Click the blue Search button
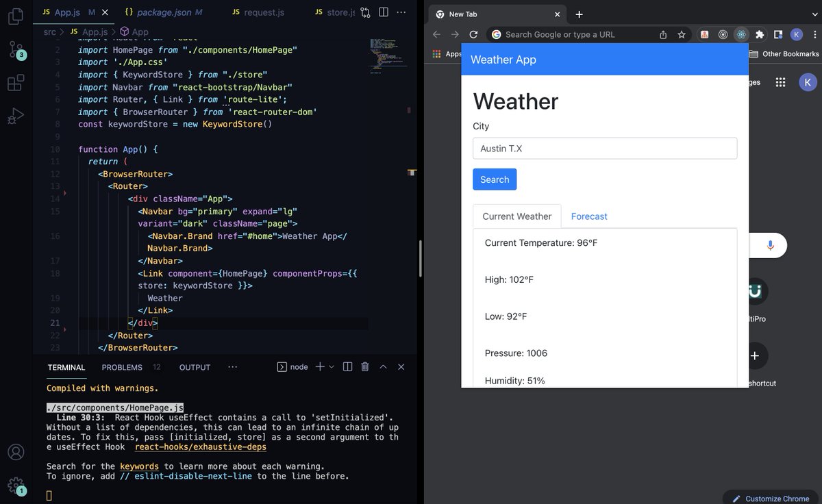The width and height of the screenshot is (822, 504). coord(495,179)
